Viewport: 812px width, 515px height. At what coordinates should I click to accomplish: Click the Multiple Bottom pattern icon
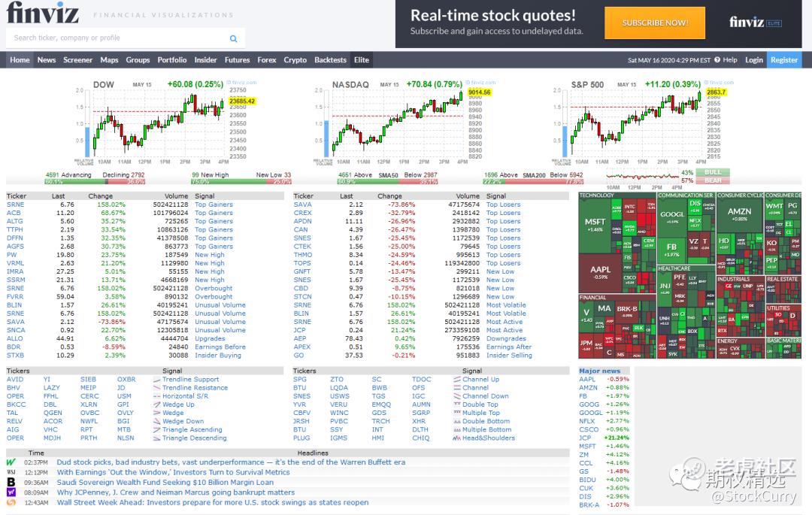[457, 429]
